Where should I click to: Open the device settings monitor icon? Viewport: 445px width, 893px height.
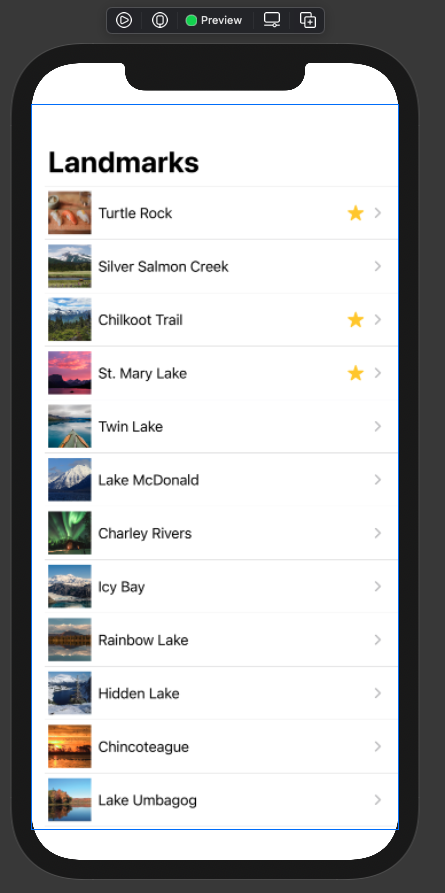[272, 20]
